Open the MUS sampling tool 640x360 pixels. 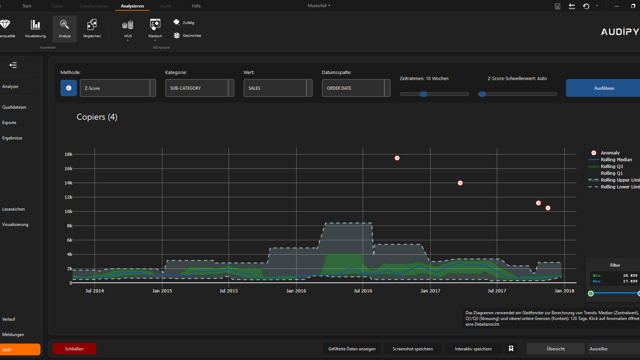(128, 29)
